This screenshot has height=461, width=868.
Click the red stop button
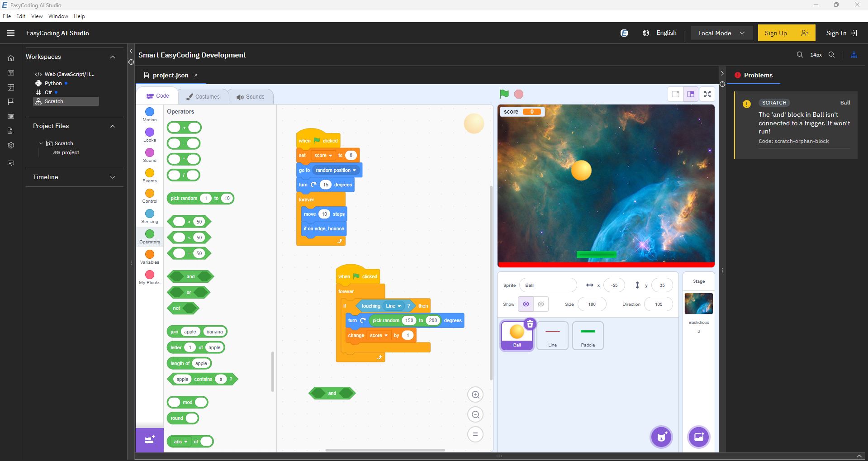(x=519, y=94)
